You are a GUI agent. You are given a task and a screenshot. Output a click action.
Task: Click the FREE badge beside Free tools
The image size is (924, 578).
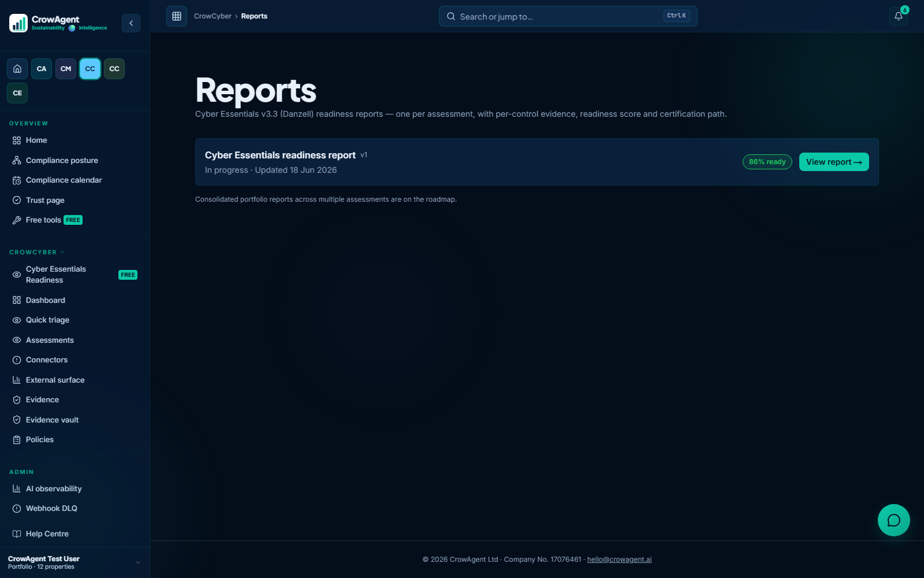click(x=73, y=220)
